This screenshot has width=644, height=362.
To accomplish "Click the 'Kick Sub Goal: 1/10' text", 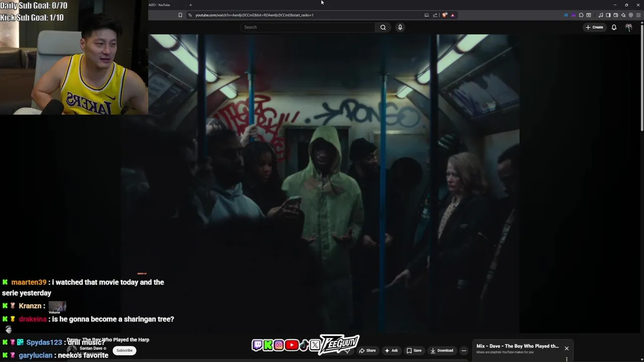I will 32,18.
